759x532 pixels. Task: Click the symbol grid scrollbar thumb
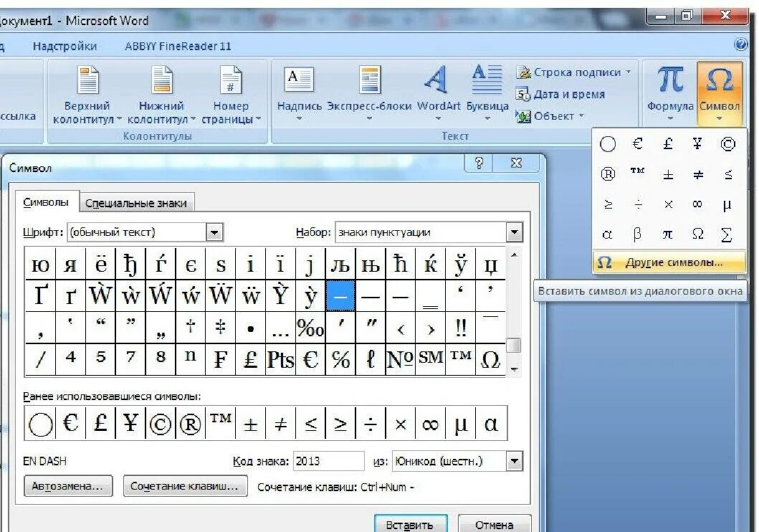point(514,346)
